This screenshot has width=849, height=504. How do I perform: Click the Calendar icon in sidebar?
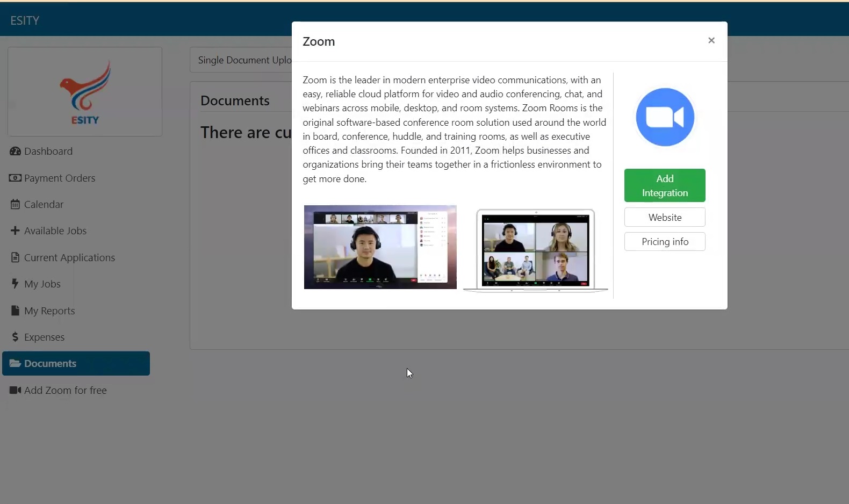coord(15,204)
